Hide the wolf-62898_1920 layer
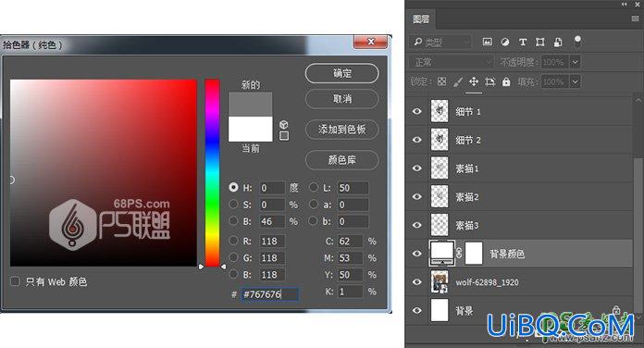 [417, 281]
